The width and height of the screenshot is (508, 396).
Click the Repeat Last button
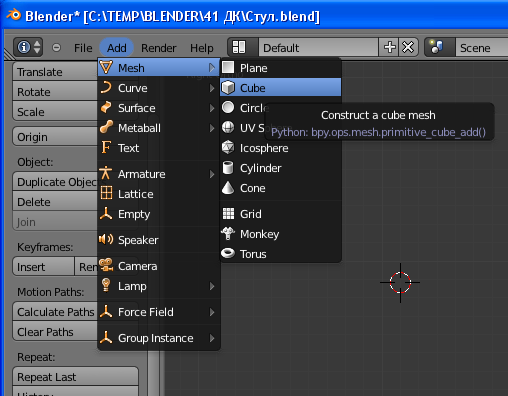tap(76, 377)
